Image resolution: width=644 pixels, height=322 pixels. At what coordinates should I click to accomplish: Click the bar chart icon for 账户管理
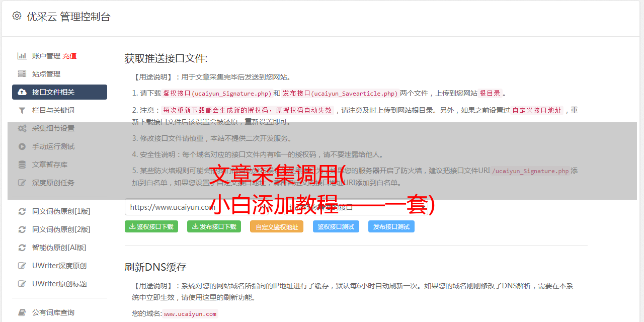22,56
